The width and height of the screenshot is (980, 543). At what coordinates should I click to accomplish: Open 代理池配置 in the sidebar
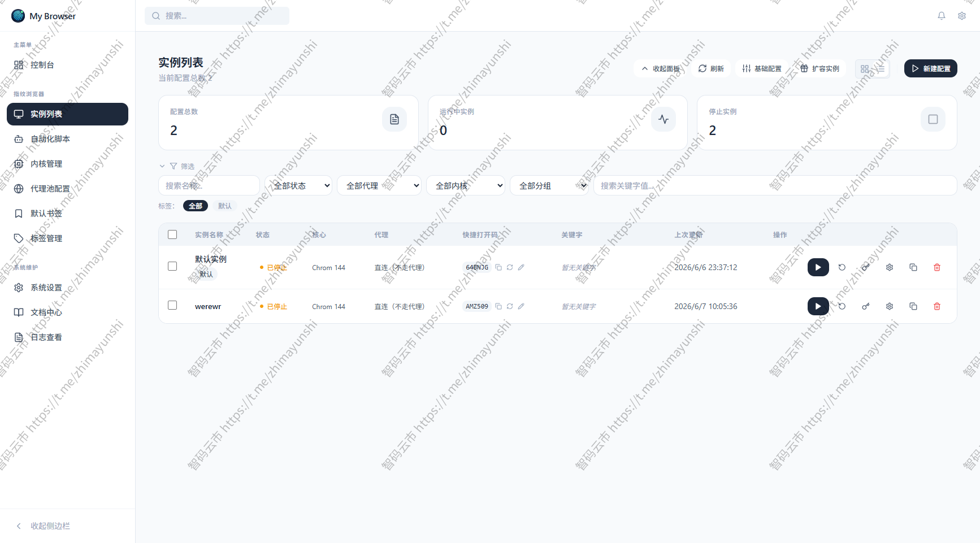[x=67, y=189]
